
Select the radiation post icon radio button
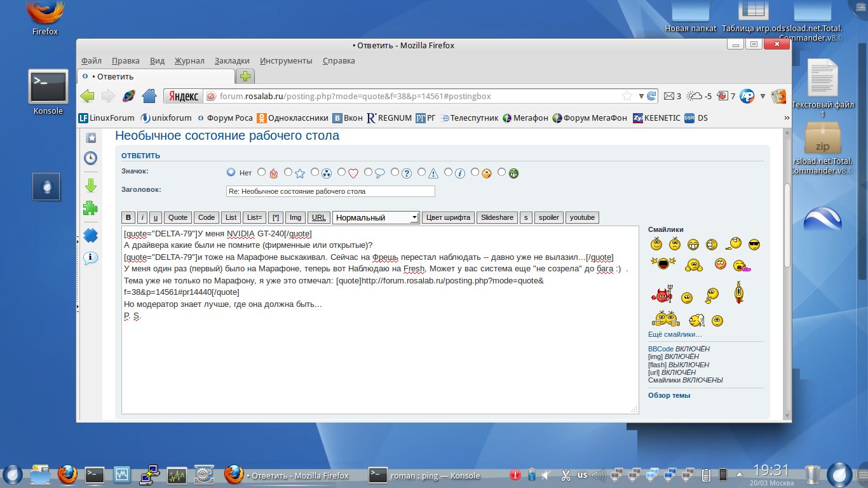click(315, 172)
